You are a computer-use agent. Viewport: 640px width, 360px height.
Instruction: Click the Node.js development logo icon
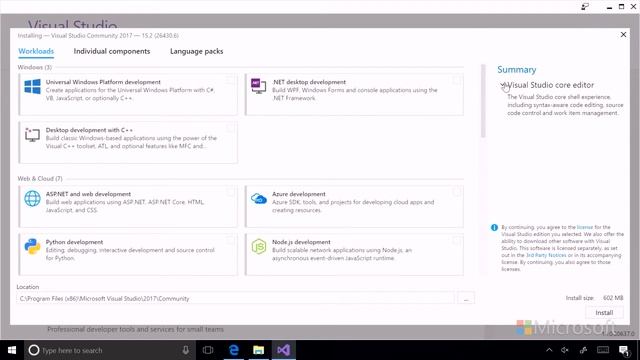[x=258, y=247]
